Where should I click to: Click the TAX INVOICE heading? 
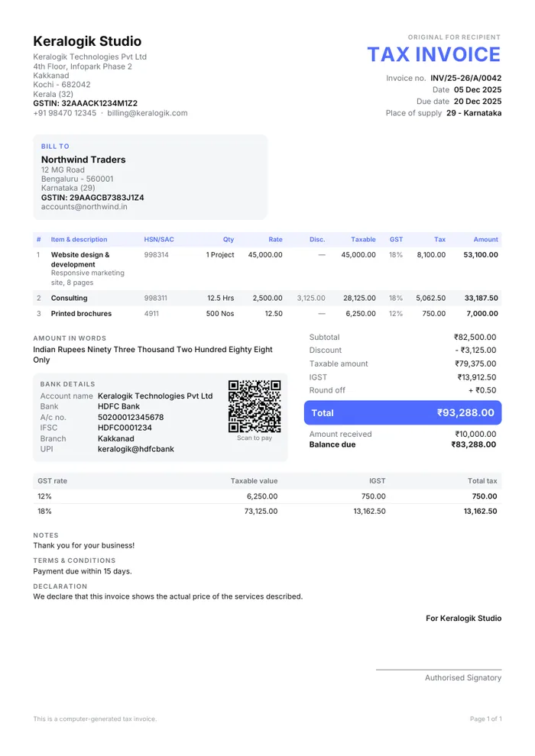[x=433, y=54]
